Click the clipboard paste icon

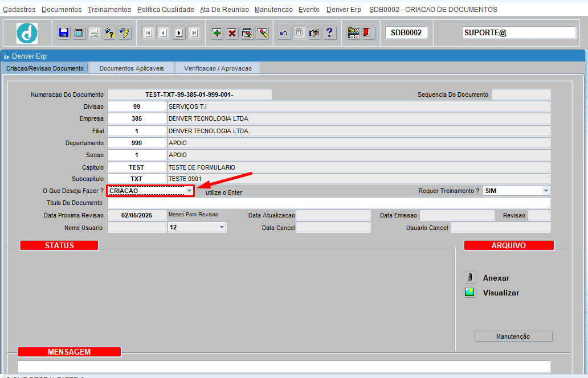299,32
